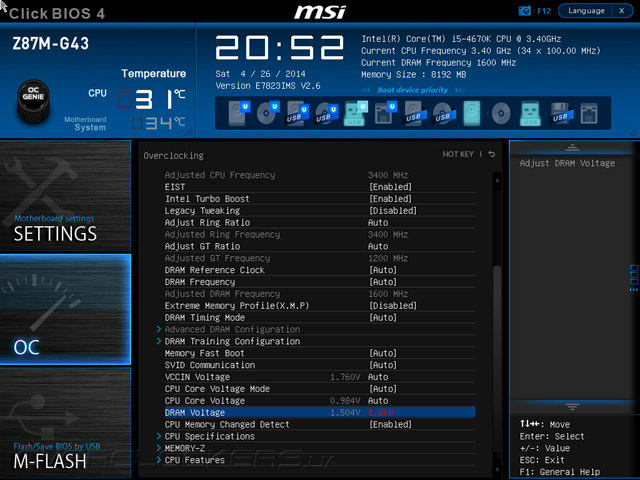Open Memory Fast Boot [Auto] options
Viewport: 640px width, 480px height.
pyautogui.click(x=382, y=353)
